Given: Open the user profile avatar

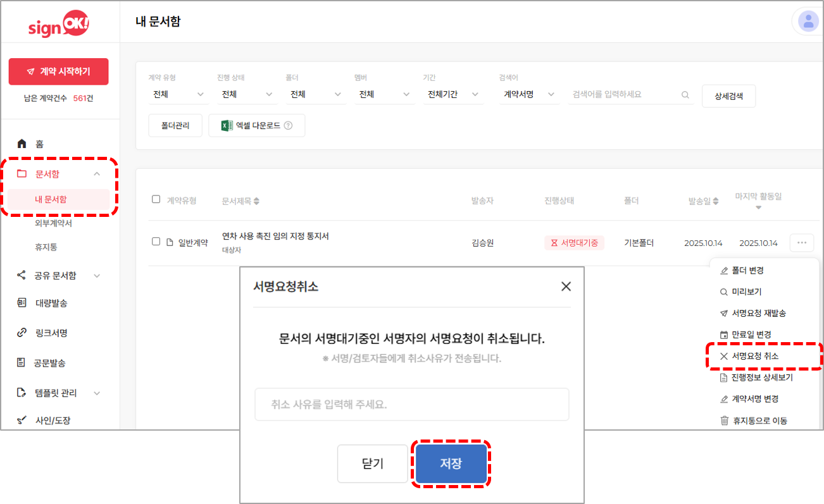Looking at the screenshot, I should [808, 22].
